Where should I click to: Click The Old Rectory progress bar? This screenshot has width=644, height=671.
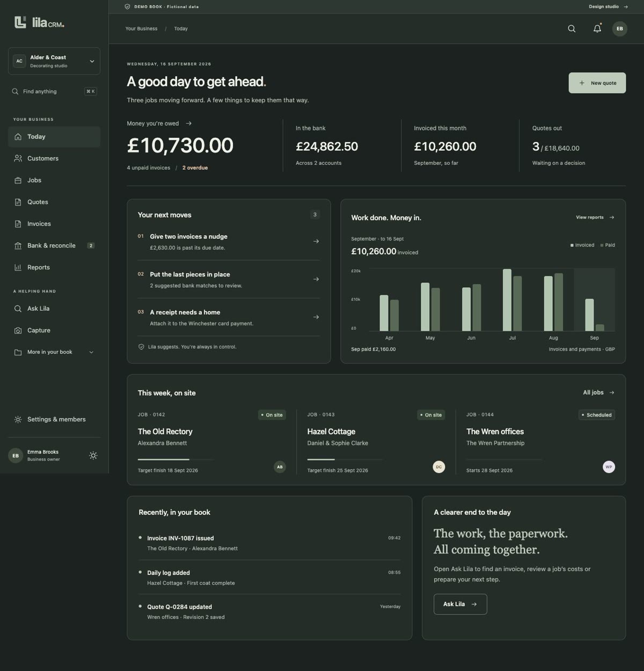pos(175,460)
